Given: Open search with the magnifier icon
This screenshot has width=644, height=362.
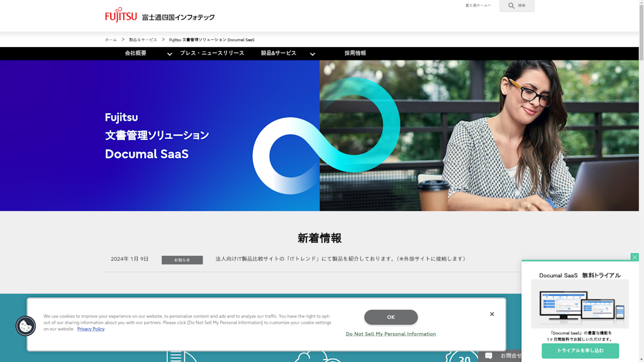Looking at the screenshot, I should (511, 6).
